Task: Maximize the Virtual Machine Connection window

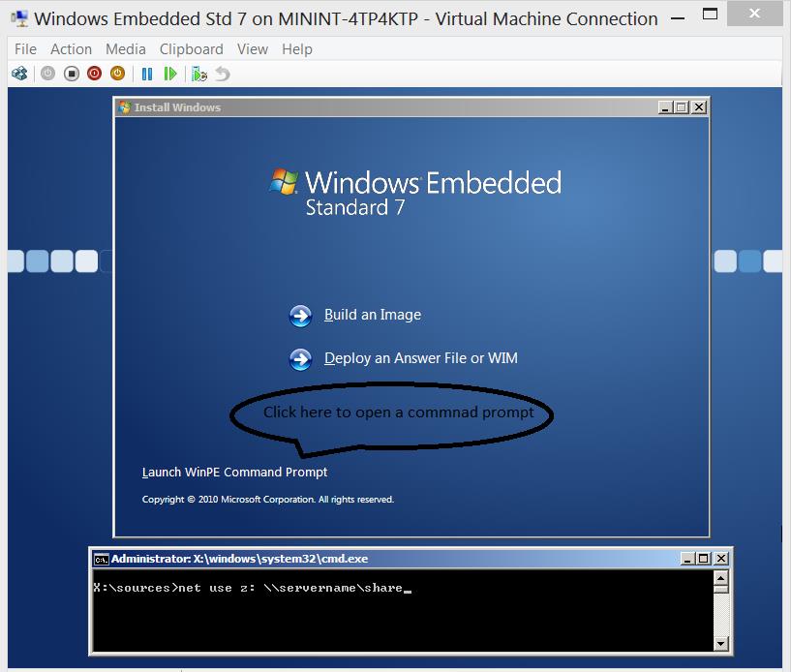Action: 710,15
